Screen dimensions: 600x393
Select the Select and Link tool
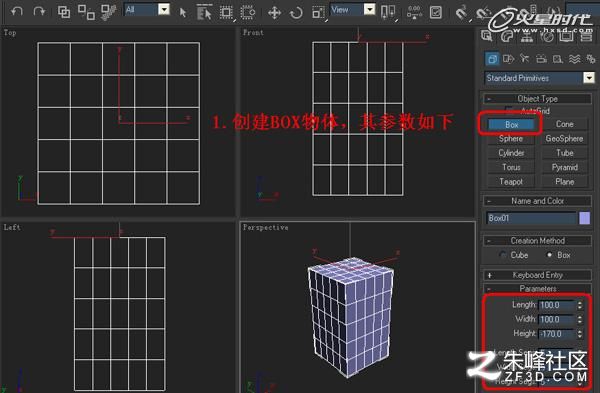click(64, 12)
